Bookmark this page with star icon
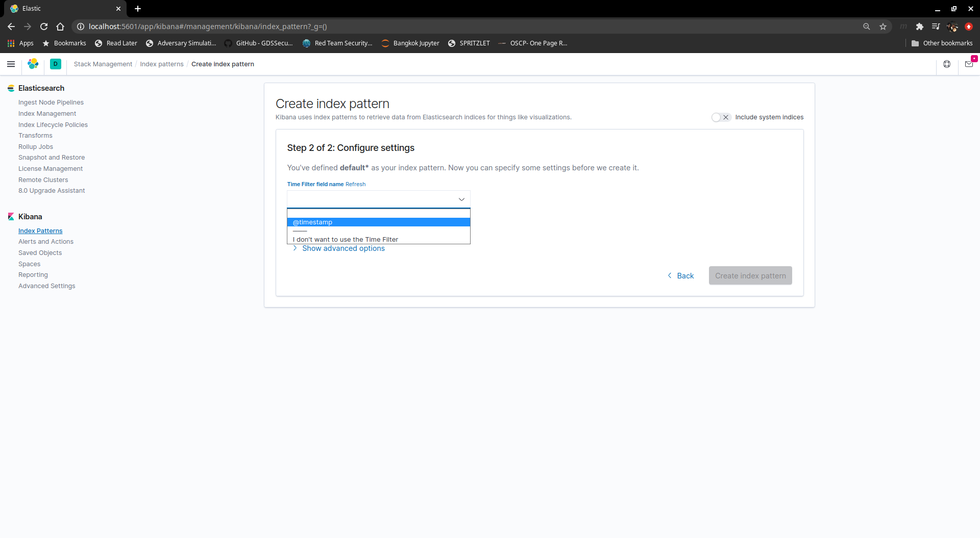The height and width of the screenshot is (538, 980). (x=883, y=27)
